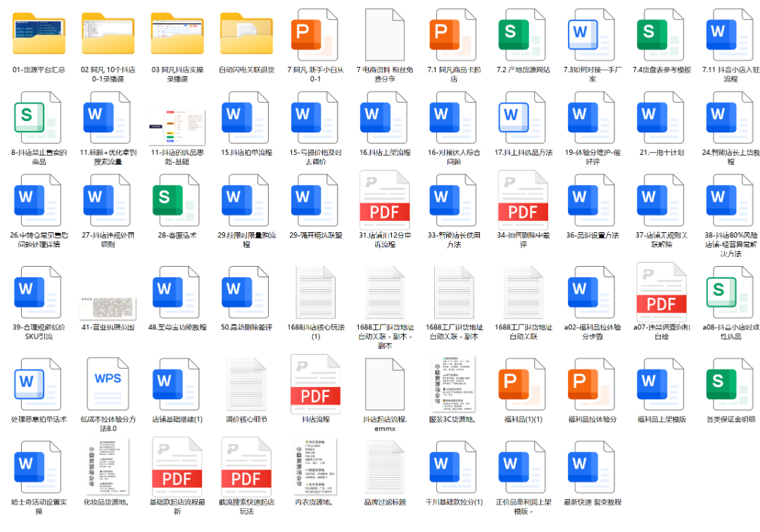Open the 自动闪电关联退货 folder

[x=246, y=35]
